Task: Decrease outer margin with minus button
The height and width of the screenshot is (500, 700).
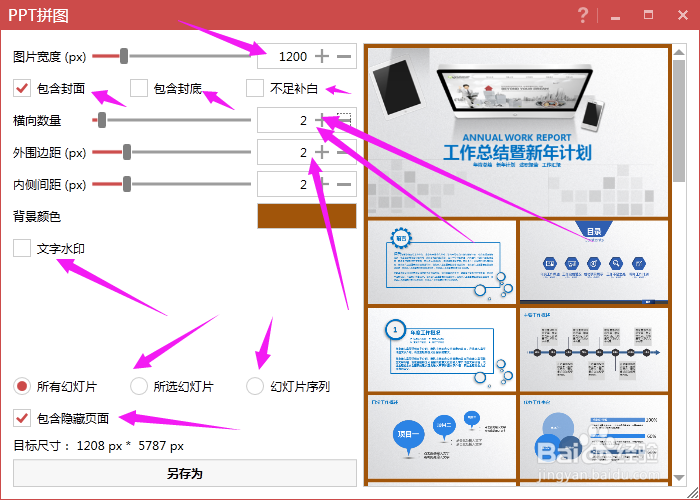Action: click(344, 152)
